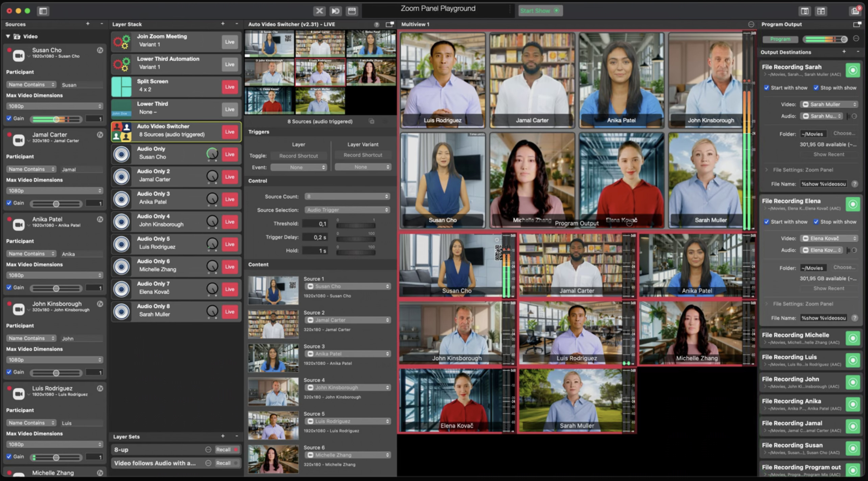868x481 pixels.
Task: Click the Split Screen layer icon
Action: click(x=122, y=87)
